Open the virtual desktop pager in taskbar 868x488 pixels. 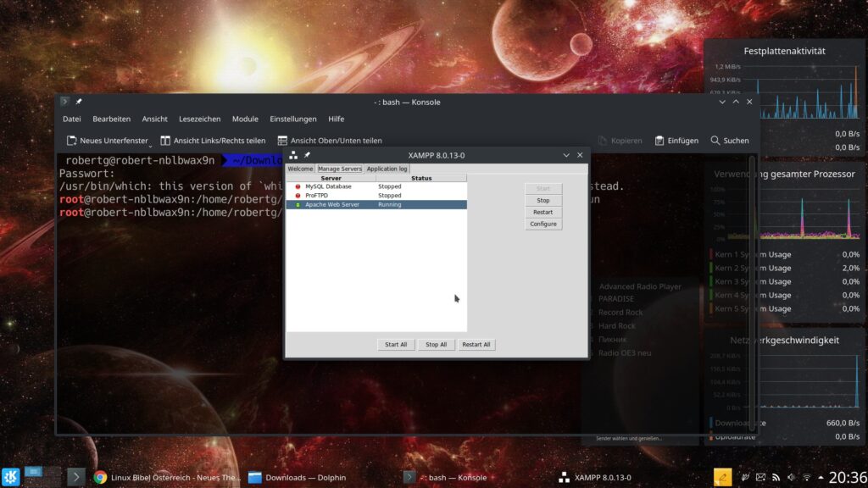point(42,477)
